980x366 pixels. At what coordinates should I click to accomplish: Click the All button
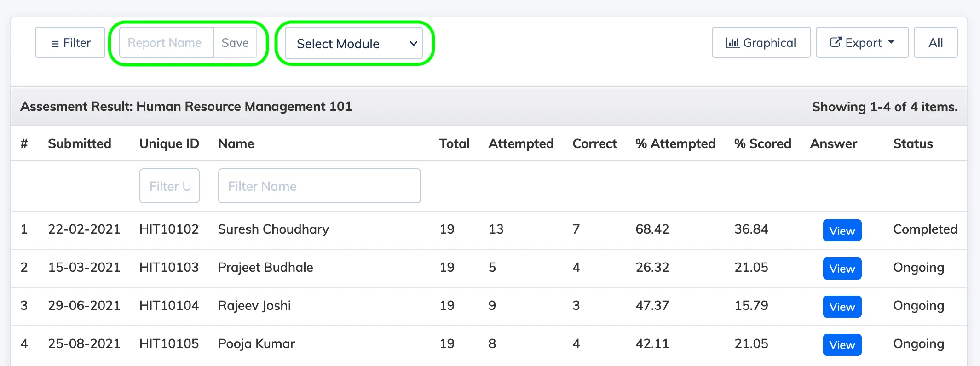pos(935,42)
